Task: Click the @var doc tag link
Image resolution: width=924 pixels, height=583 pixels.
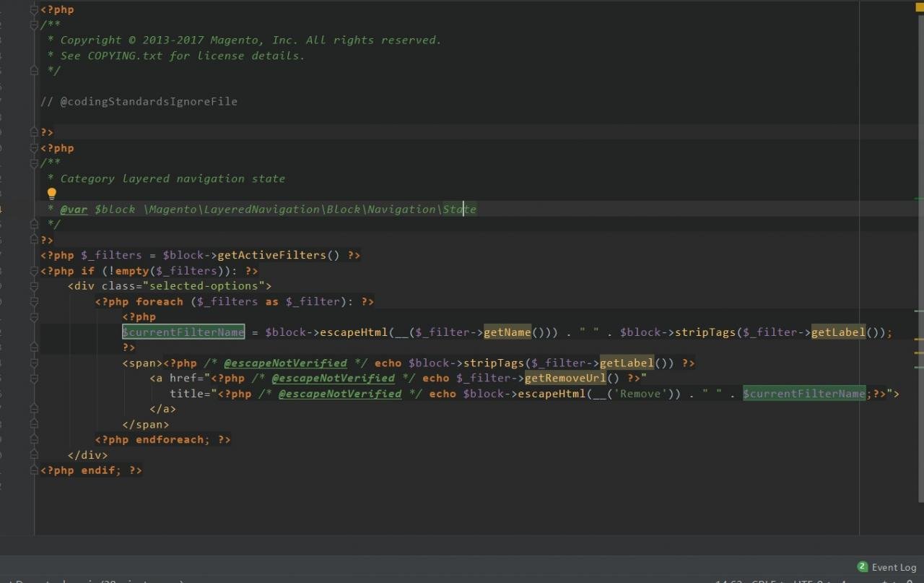Action: pos(74,210)
